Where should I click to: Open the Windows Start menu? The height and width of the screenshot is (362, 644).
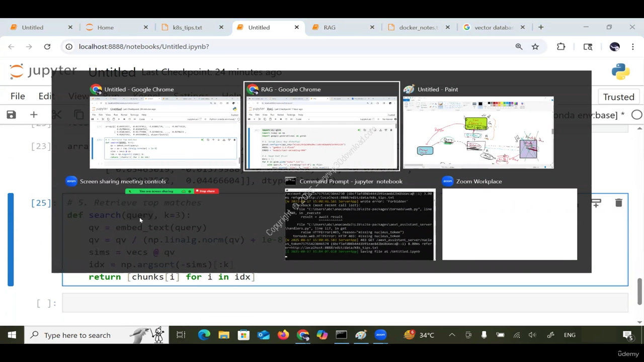[12, 335]
